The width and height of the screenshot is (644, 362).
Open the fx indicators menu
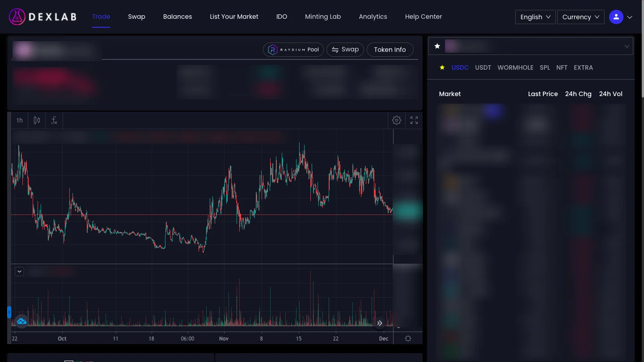pyautogui.click(x=54, y=120)
